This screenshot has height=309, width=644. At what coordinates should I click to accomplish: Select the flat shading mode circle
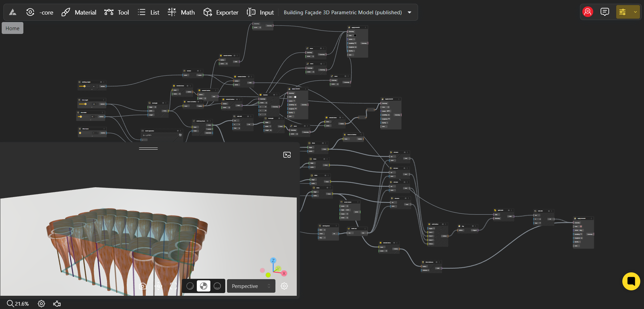pos(190,286)
